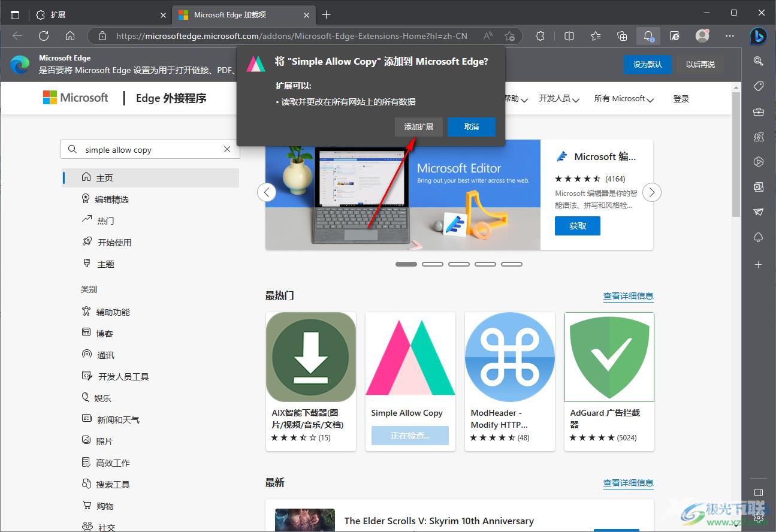The height and width of the screenshot is (532, 776).
Task: Click 添加扩展 button in dialog
Action: coord(419,127)
